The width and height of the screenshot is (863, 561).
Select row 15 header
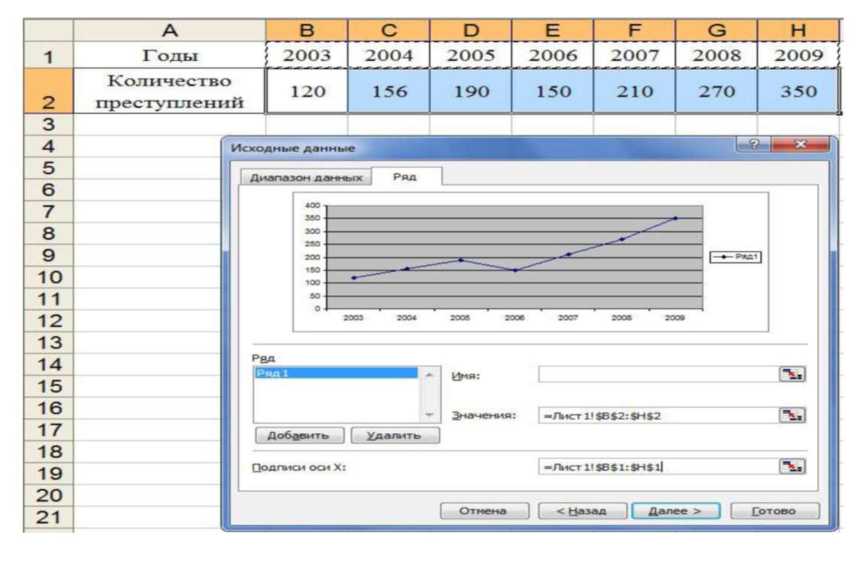coord(48,386)
